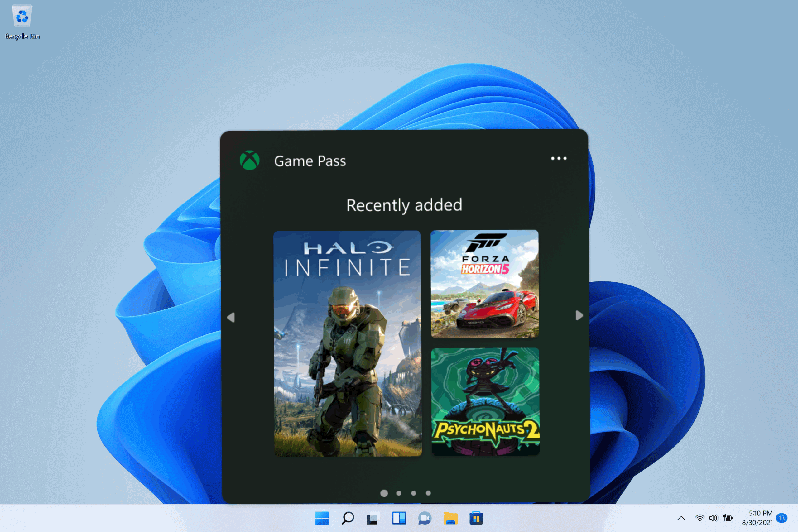Jump to the second carousel page dot
The image size is (798, 532).
coord(399,493)
